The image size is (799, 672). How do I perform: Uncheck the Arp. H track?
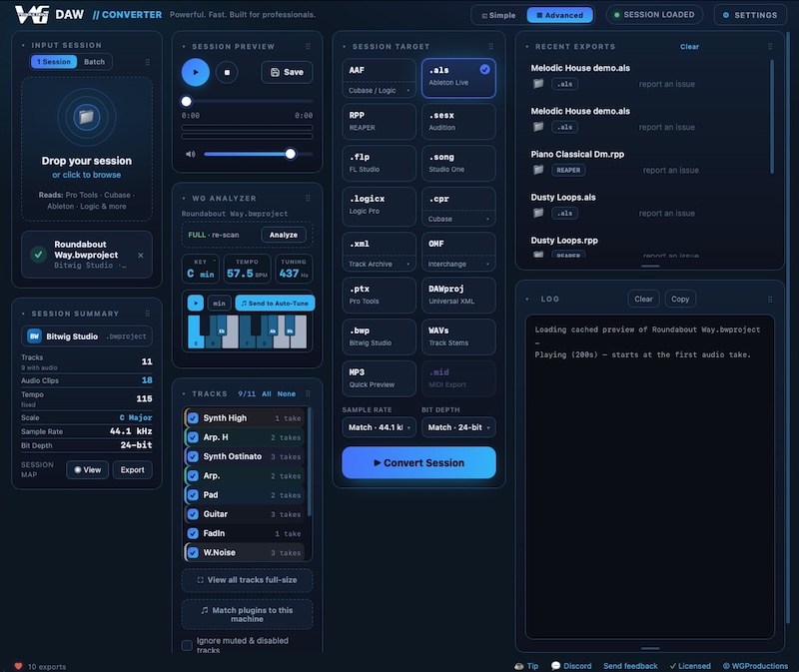tap(193, 437)
